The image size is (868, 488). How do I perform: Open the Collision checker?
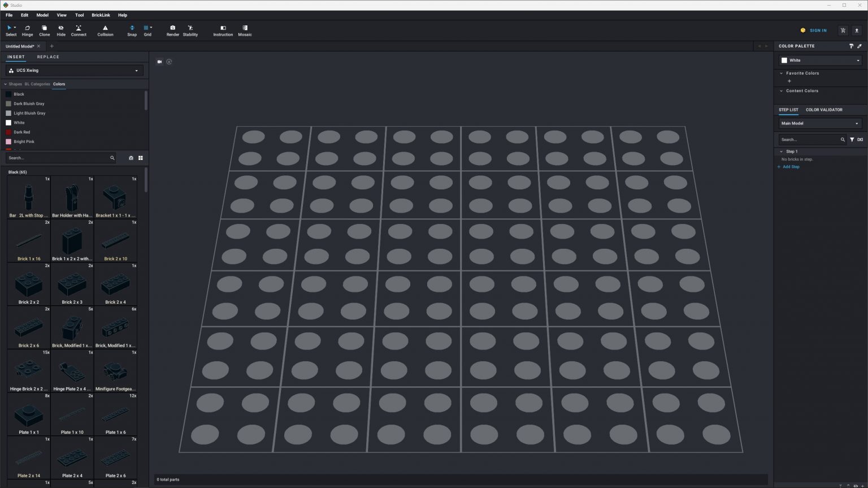coord(105,30)
